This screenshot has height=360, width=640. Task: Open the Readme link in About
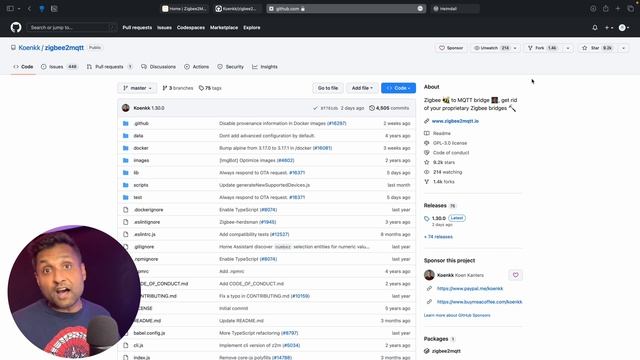pyautogui.click(x=442, y=133)
